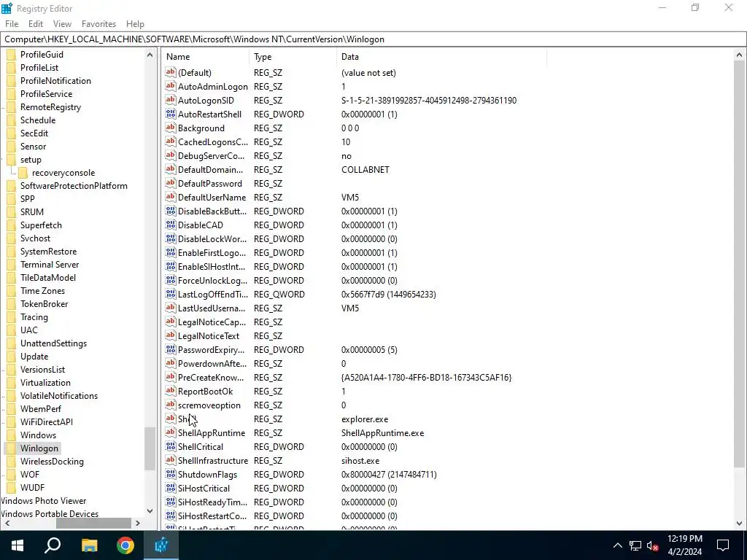Click the values pane scroll down arrow
The width and height of the screenshot is (747, 560).
click(x=740, y=523)
